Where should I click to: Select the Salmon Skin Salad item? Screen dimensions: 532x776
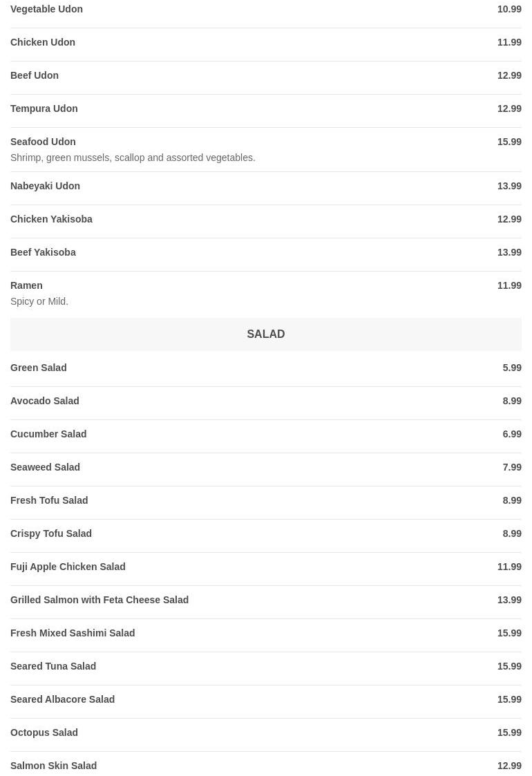53,766
